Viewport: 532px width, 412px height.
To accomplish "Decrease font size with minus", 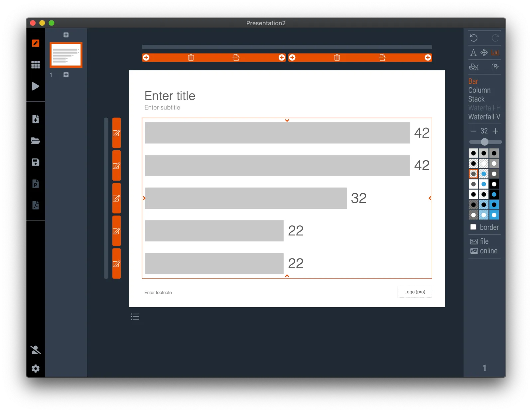I will pyautogui.click(x=473, y=131).
